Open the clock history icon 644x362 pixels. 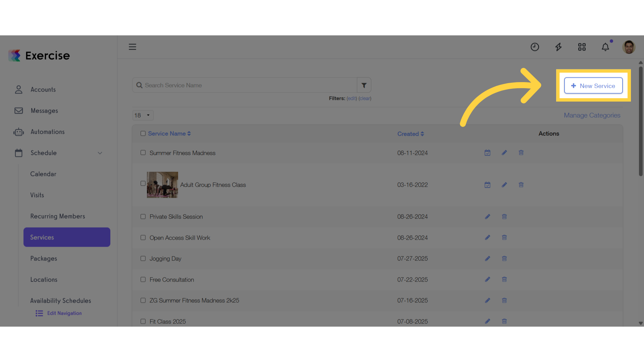pos(535,47)
